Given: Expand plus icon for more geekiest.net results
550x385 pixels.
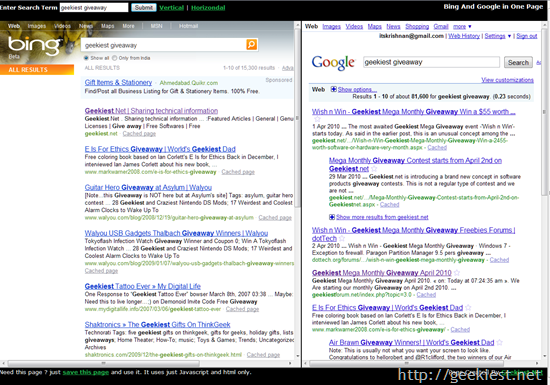Looking at the screenshot, I should 332,217.
